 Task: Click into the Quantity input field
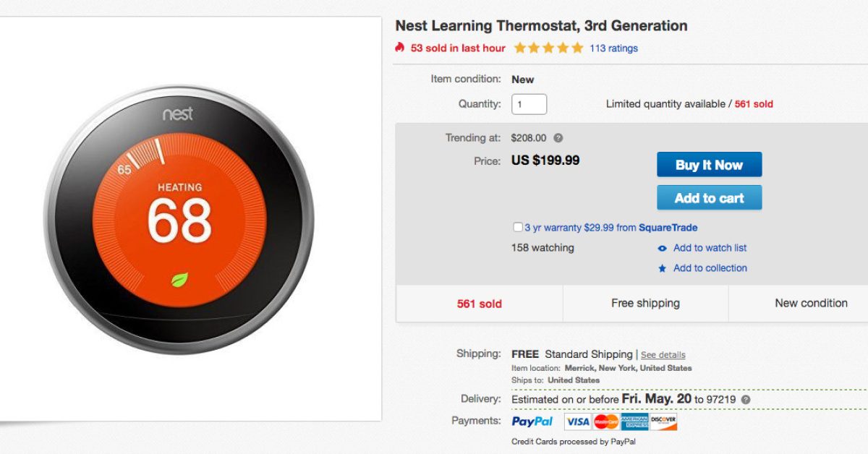coord(529,104)
